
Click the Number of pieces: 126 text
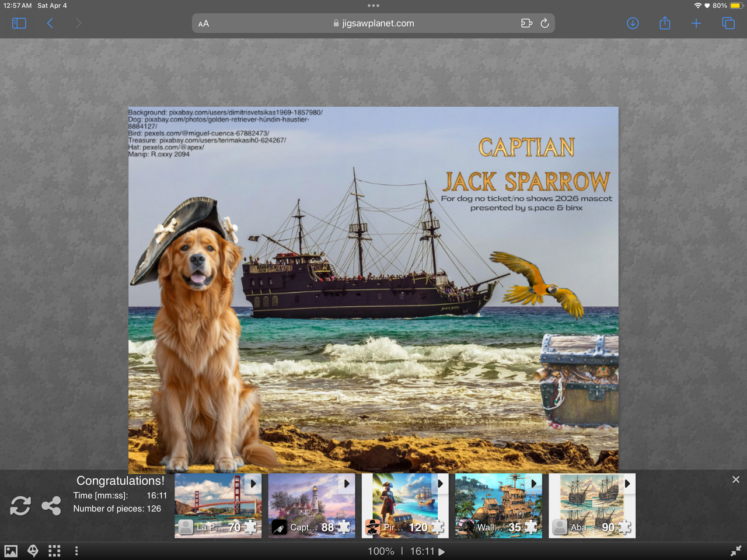click(x=117, y=509)
